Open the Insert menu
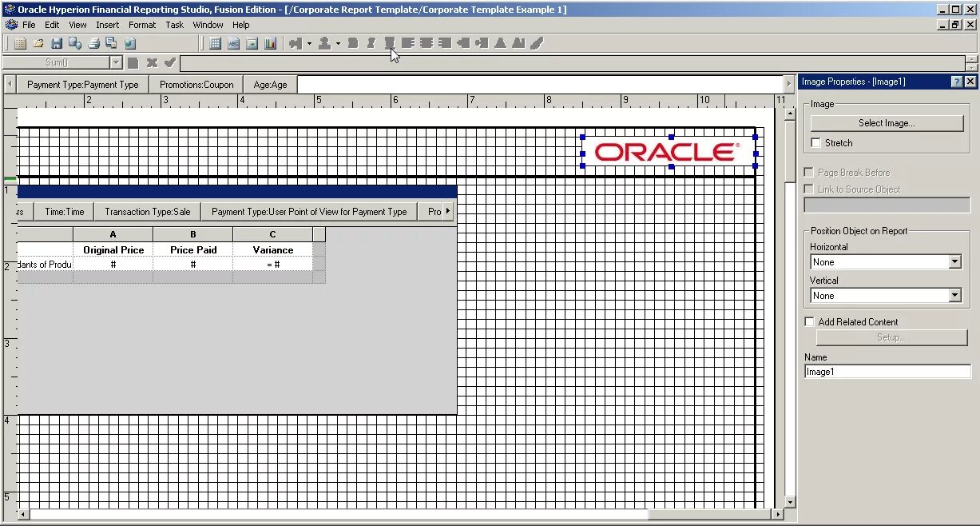Viewport: 980px width, 526px height. [x=108, y=25]
